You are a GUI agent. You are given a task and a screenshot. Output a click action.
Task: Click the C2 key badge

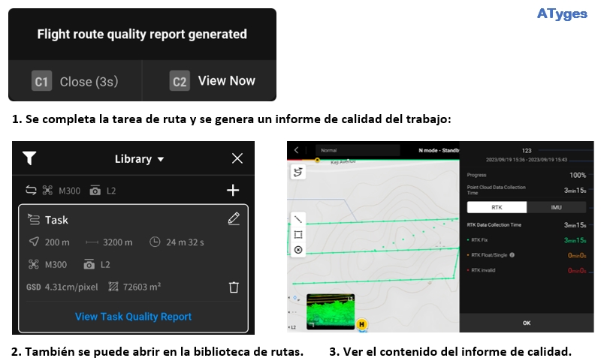(180, 81)
